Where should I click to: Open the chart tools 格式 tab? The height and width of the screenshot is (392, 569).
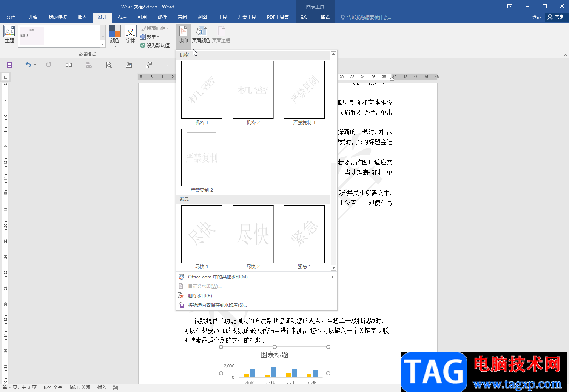[325, 17]
